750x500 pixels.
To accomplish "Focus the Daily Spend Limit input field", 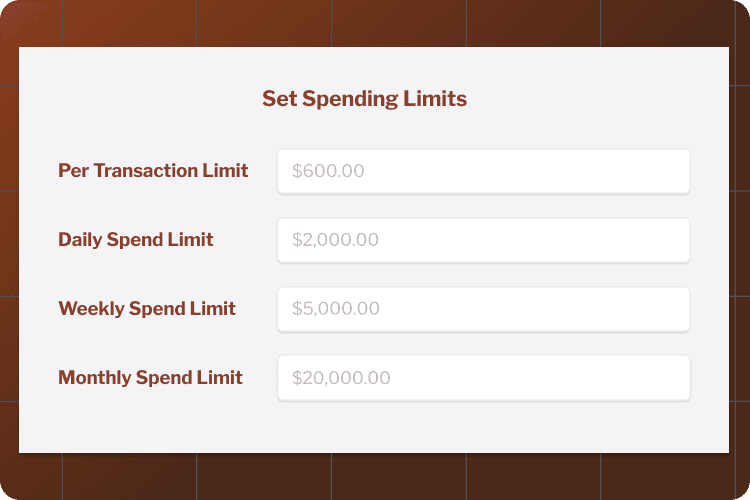I will click(x=483, y=240).
